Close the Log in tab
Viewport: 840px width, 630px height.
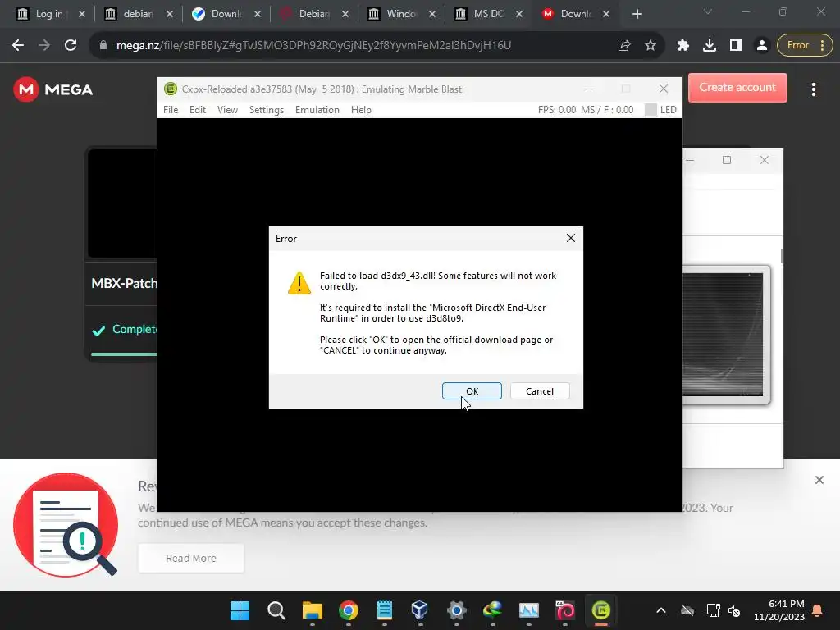[81, 14]
